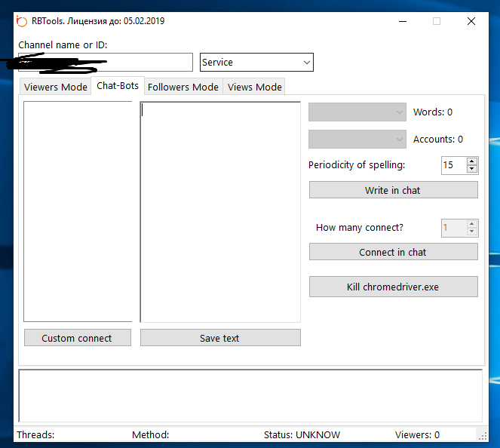
Task: Click the RBTools app icon in title bar
Action: 22,21
